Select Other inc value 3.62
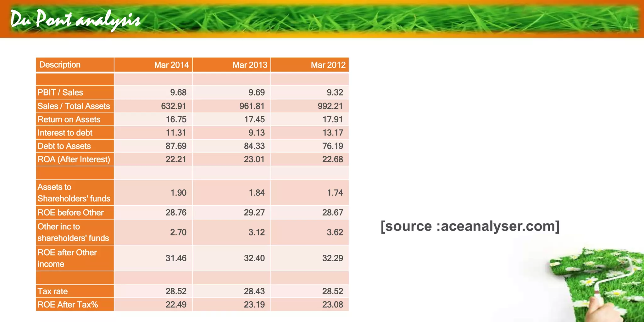This screenshot has height=322, width=644. 335,232
